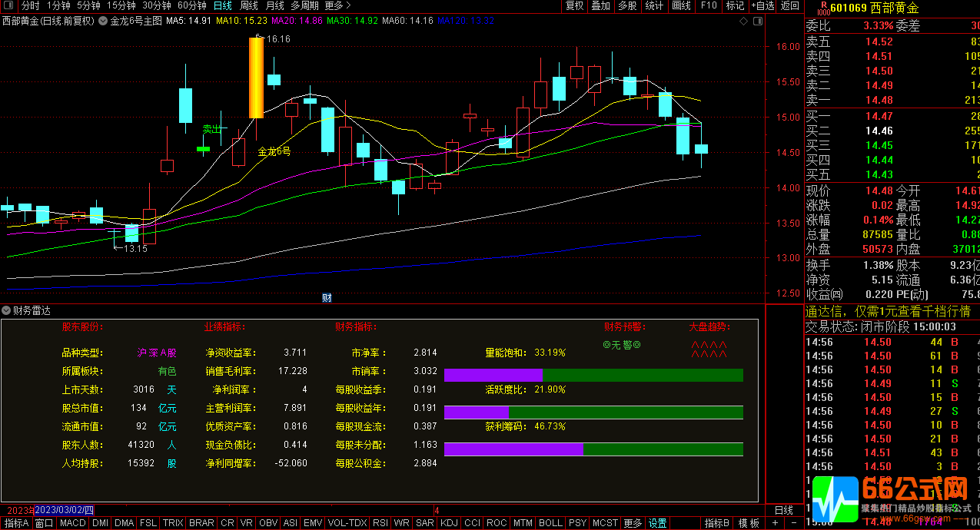
Task: Open the 模板 template menu
Action: click(749, 523)
